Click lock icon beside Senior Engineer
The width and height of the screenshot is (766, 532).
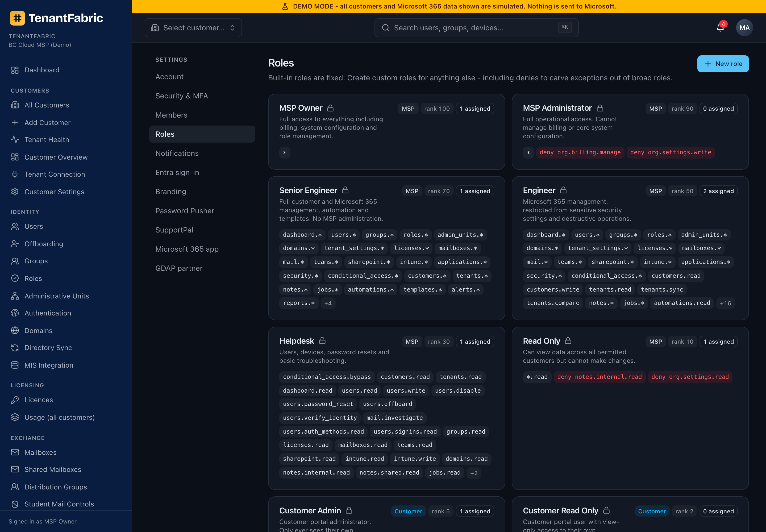tap(345, 190)
